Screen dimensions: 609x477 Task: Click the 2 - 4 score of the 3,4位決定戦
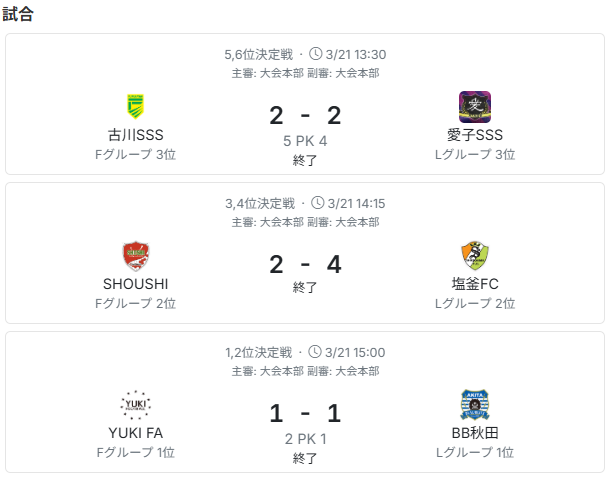pos(305,265)
